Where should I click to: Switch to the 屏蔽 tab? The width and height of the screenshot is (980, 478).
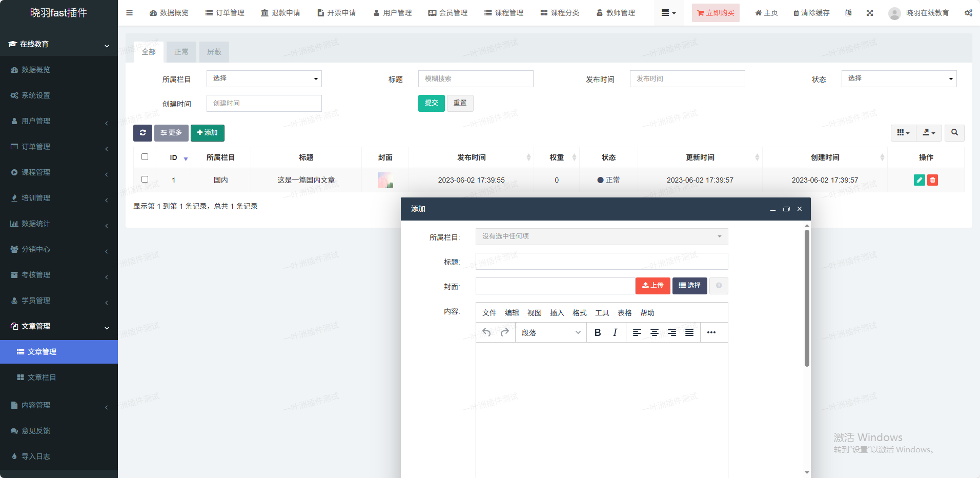[x=214, y=52]
